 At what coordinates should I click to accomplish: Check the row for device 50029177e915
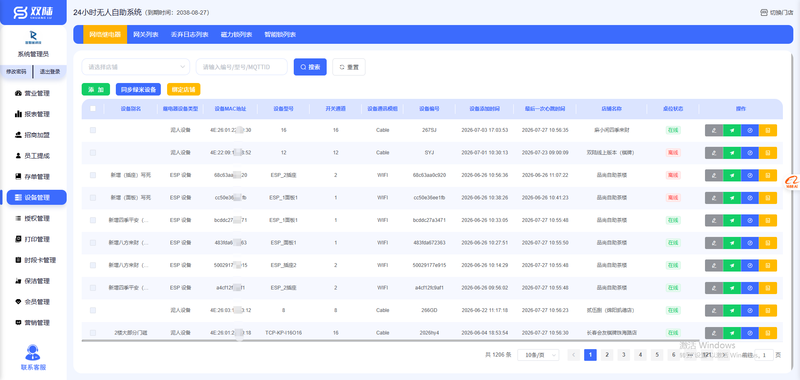93,265
